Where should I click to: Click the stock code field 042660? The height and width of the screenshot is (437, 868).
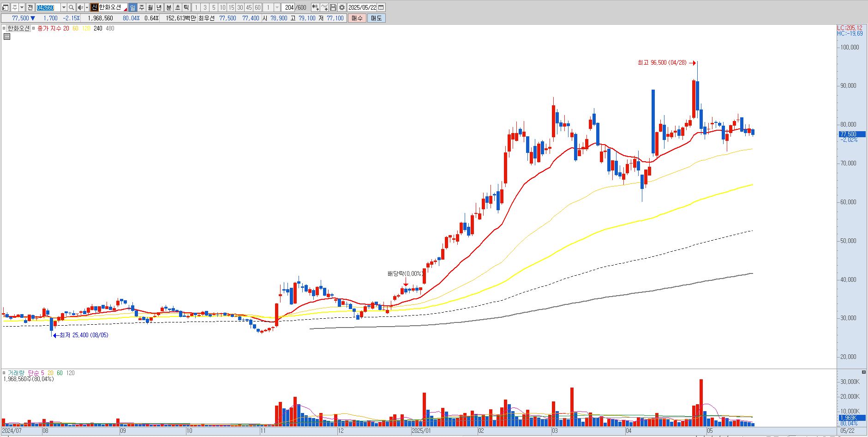click(x=48, y=7)
